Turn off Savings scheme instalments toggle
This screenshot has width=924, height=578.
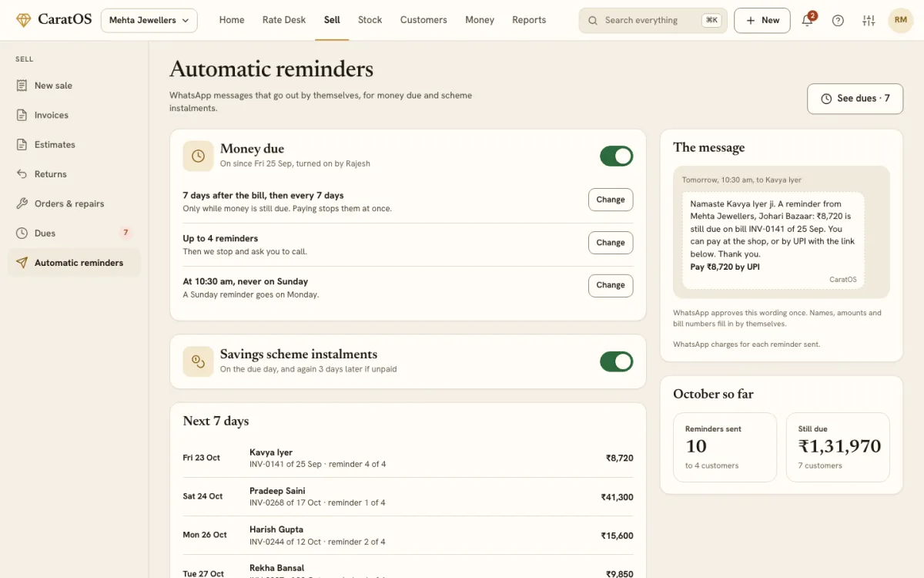[x=617, y=361]
